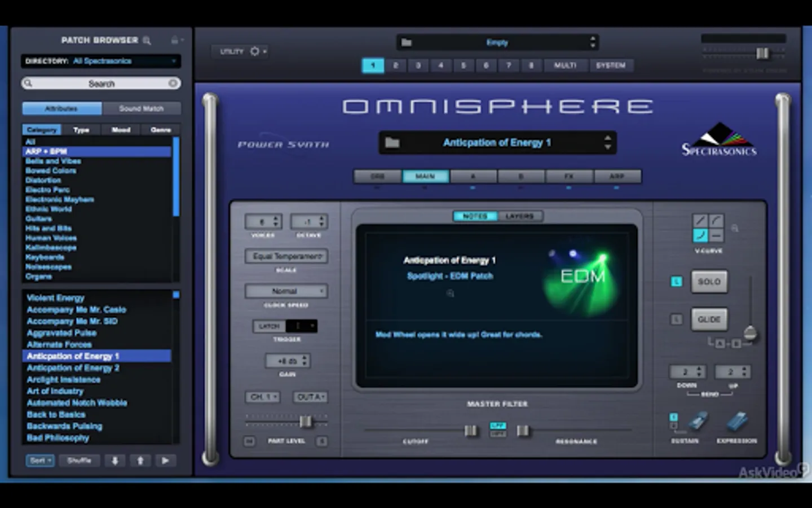Click the Patch Browser magnifier icon

(147, 40)
